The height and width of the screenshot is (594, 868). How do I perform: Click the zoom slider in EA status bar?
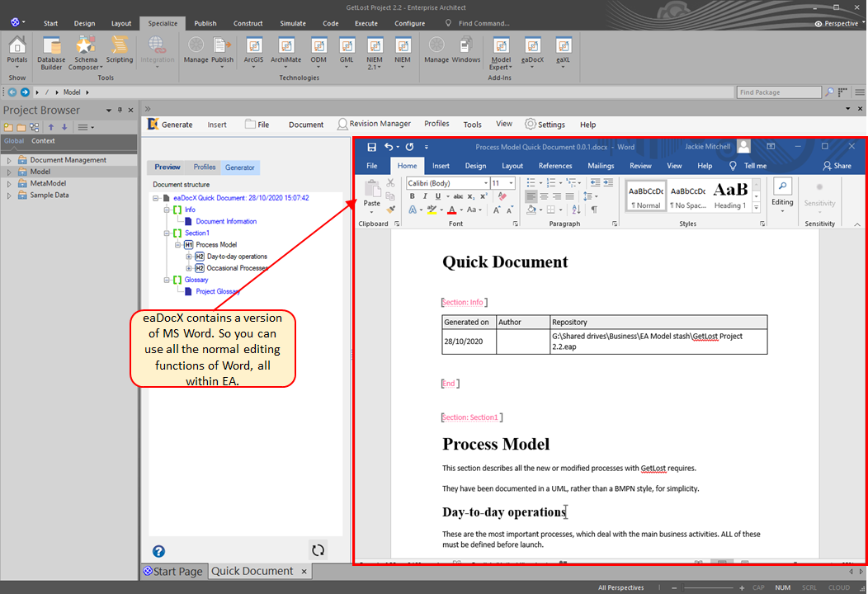tap(708, 587)
